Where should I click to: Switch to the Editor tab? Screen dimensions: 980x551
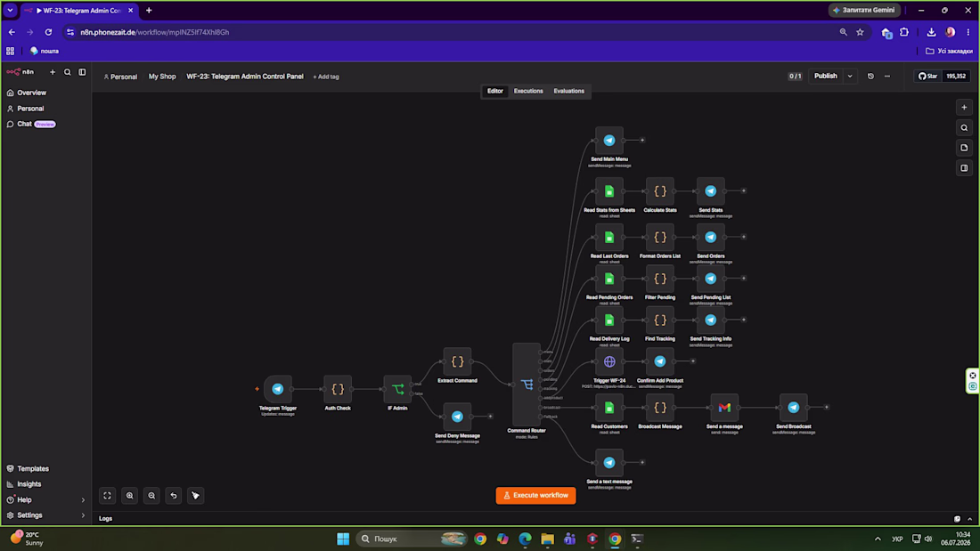(x=495, y=91)
